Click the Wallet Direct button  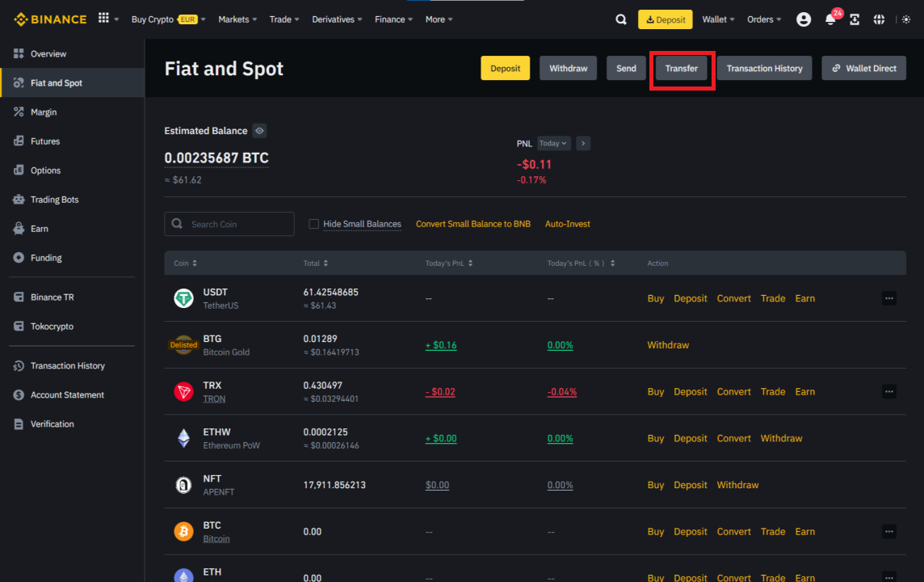pos(864,69)
